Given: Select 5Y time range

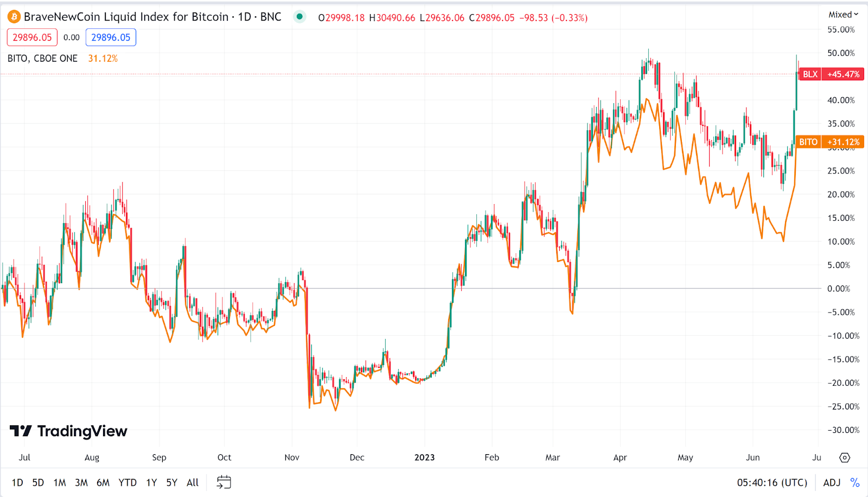Looking at the screenshot, I should (x=172, y=482).
